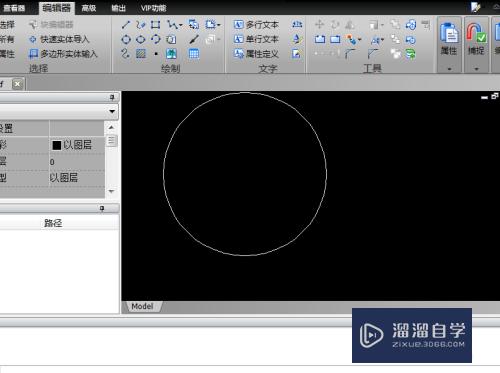This screenshot has width=500, height=373.
Task: Select the Rectangle drawing tool
Action: click(155, 24)
